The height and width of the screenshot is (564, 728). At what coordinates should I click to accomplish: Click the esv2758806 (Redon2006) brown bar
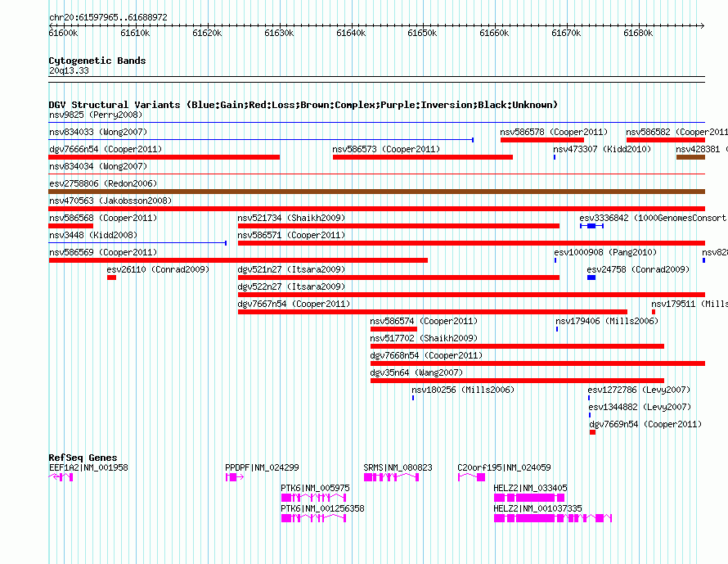pyautogui.click(x=377, y=192)
